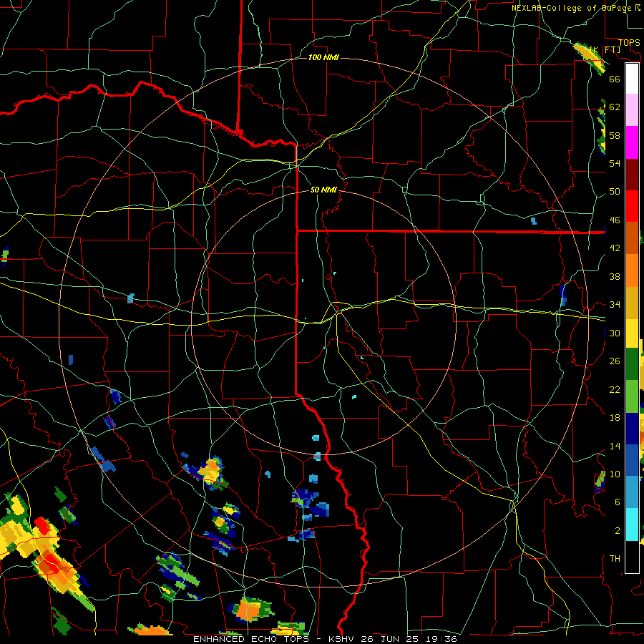Viewport: 644px width, 644px height.
Task: Click the gold legend swatch beside 34
Action: [x=632, y=302]
